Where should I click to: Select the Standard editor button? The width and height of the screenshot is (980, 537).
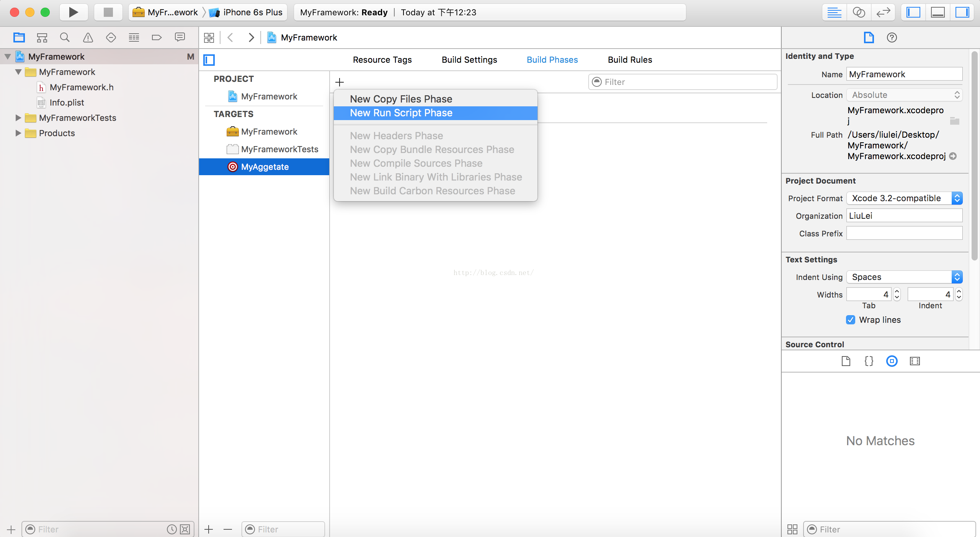(x=834, y=12)
